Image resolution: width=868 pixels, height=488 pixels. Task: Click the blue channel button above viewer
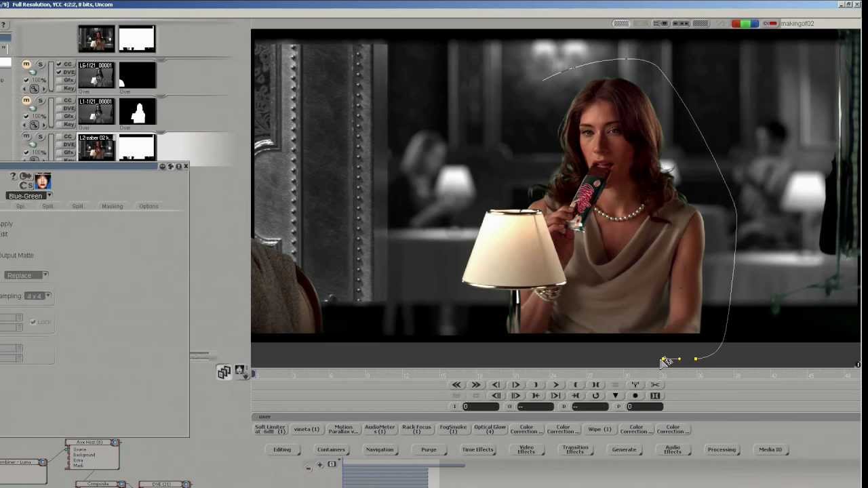[753, 24]
